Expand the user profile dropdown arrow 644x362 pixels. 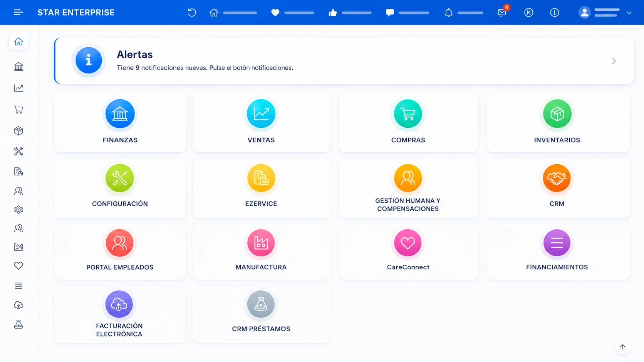(629, 13)
